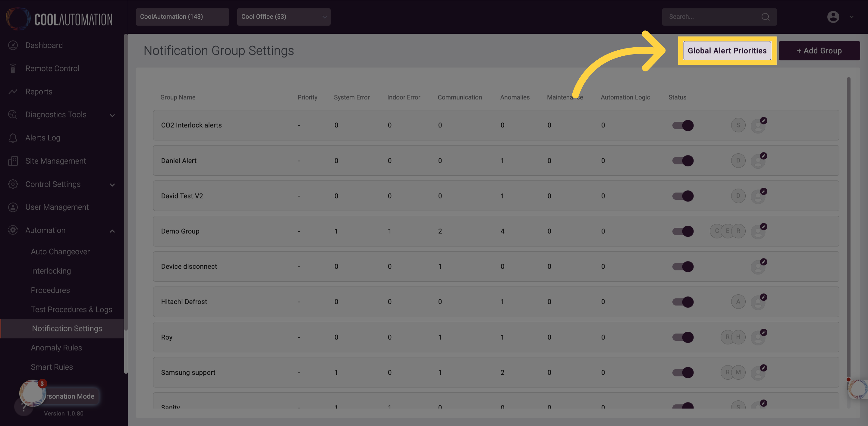The image size is (868, 426).
Task: Expand the Diagnostics Tools section
Action: (x=112, y=115)
